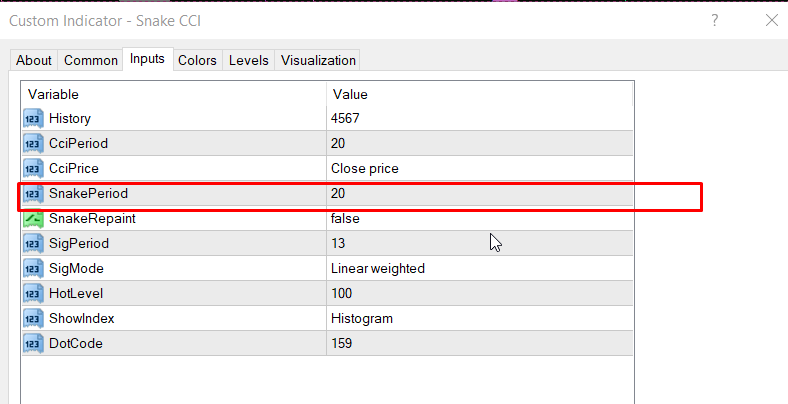Switch to the Levels tab
The image size is (788, 404).
point(248,60)
